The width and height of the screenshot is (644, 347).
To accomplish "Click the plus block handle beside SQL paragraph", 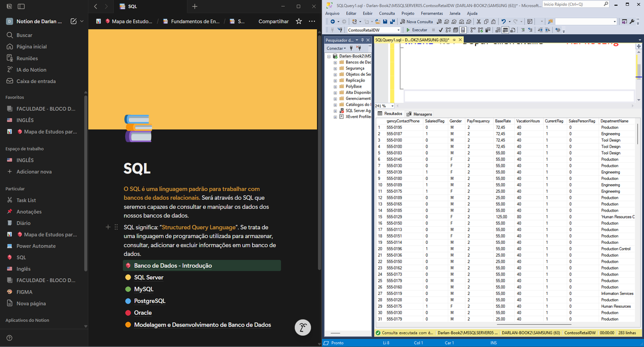I will tap(108, 227).
